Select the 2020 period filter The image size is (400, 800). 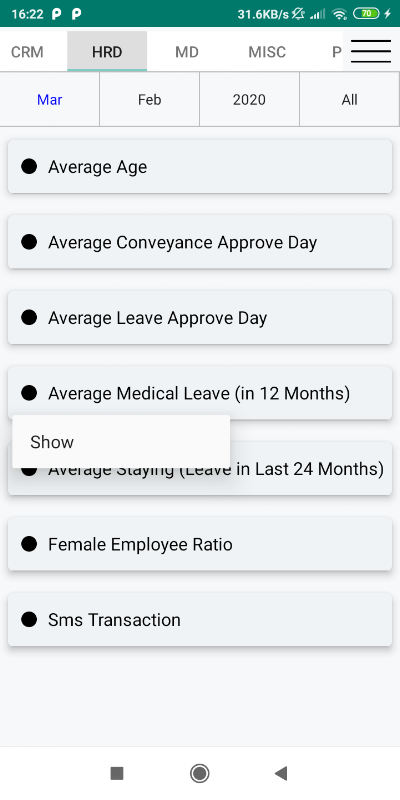point(249,99)
